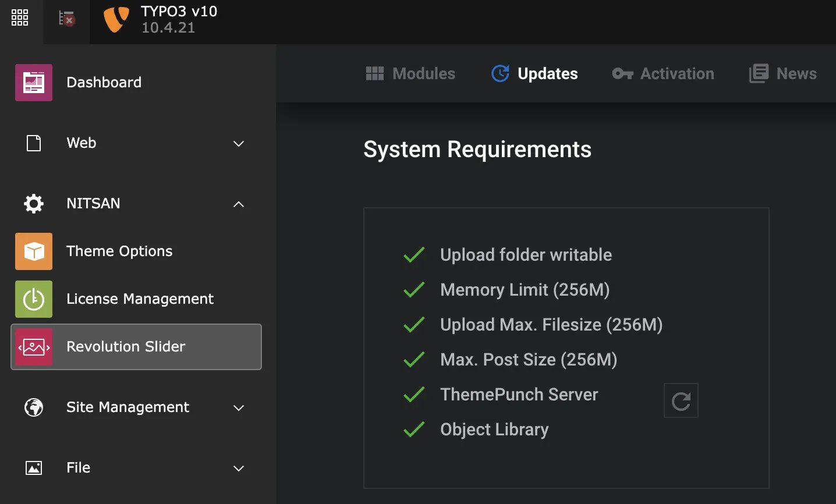Click the checkmark beside ThemePunch Server
The height and width of the screenshot is (504, 836).
point(414,395)
